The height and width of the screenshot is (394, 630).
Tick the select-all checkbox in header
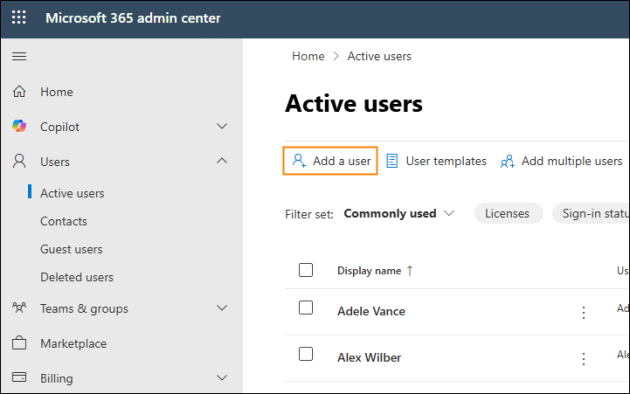pos(306,270)
